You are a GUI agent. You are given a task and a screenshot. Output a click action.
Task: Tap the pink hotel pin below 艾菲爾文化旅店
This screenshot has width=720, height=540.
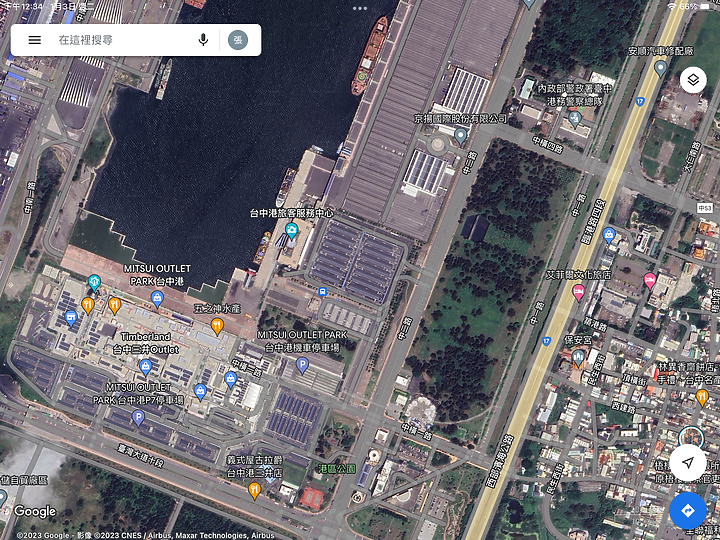pos(579,292)
